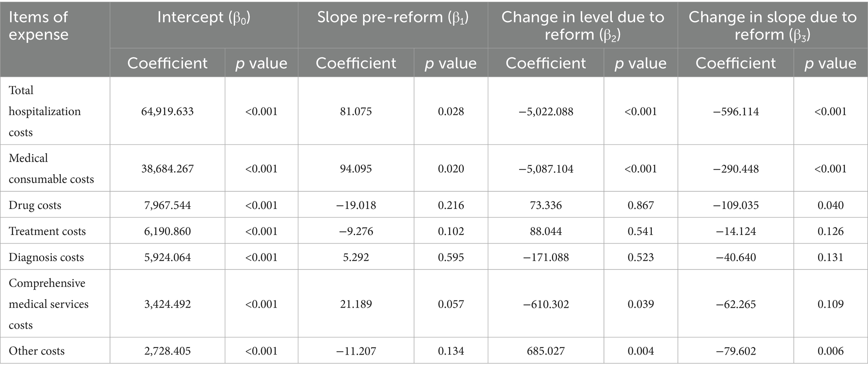Select 'Comprehensive medical services costs' row label
Image resolution: width=868 pixels, height=371 pixels.
tap(49, 304)
